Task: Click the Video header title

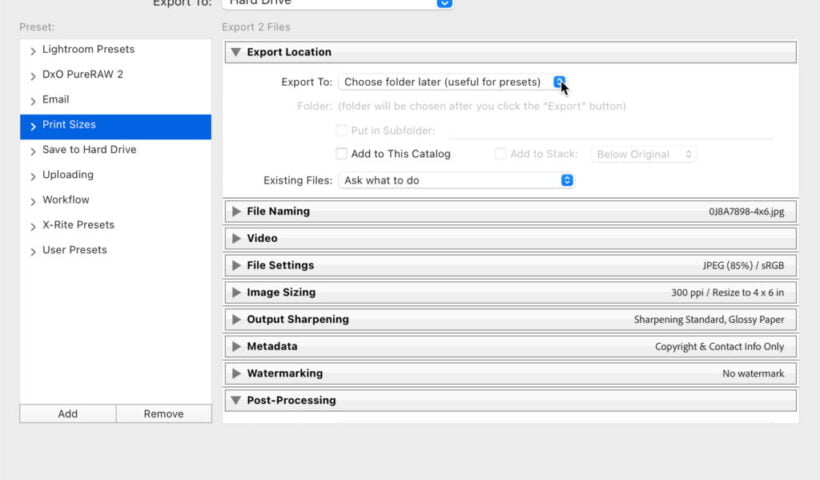Action: point(262,238)
